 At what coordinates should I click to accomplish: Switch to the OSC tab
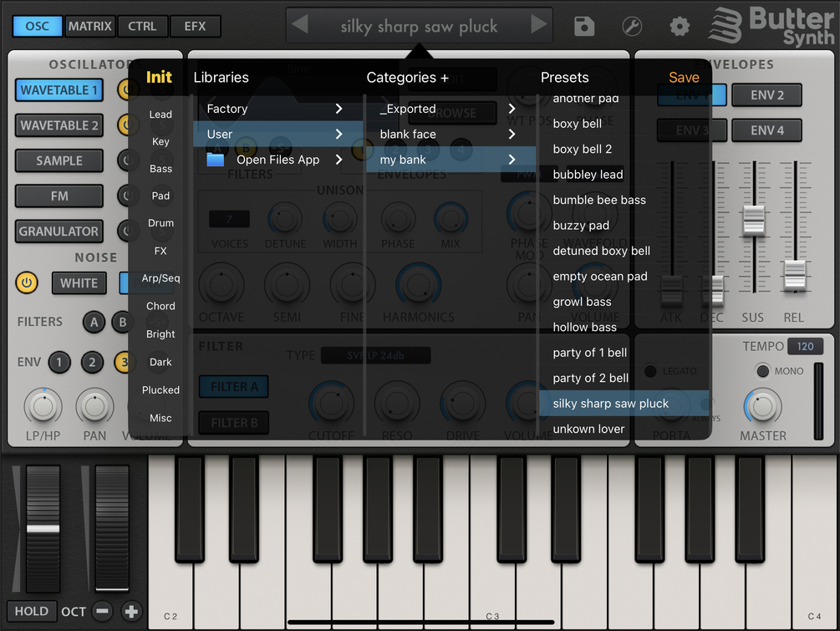[x=38, y=26]
